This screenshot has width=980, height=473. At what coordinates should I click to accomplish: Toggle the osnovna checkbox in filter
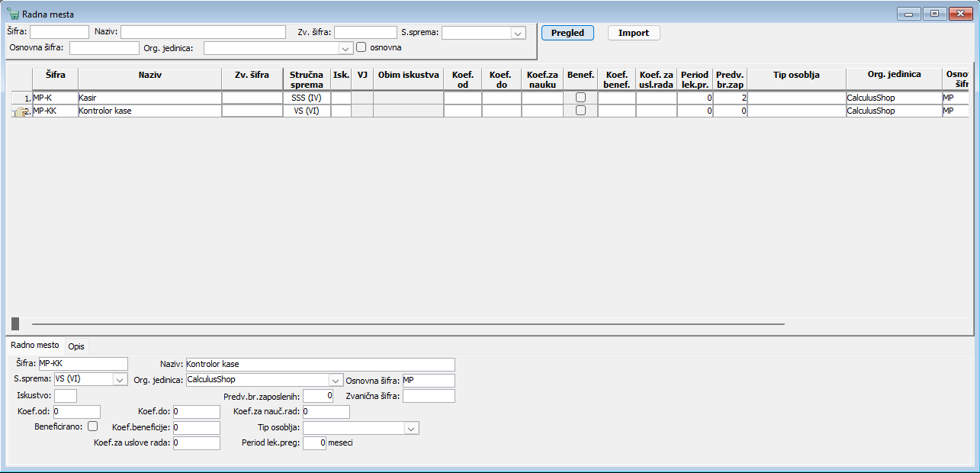coord(361,47)
